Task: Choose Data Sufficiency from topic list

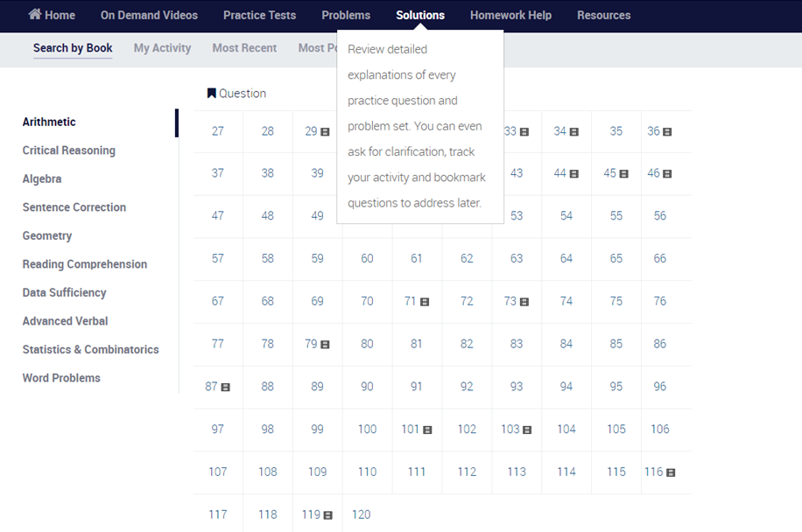Action: [64, 292]
